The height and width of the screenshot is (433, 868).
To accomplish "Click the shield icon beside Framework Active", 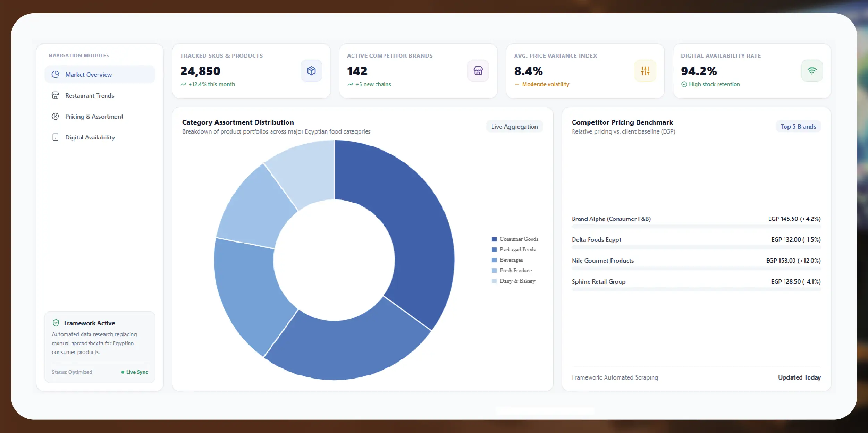I will click(56, 323).
